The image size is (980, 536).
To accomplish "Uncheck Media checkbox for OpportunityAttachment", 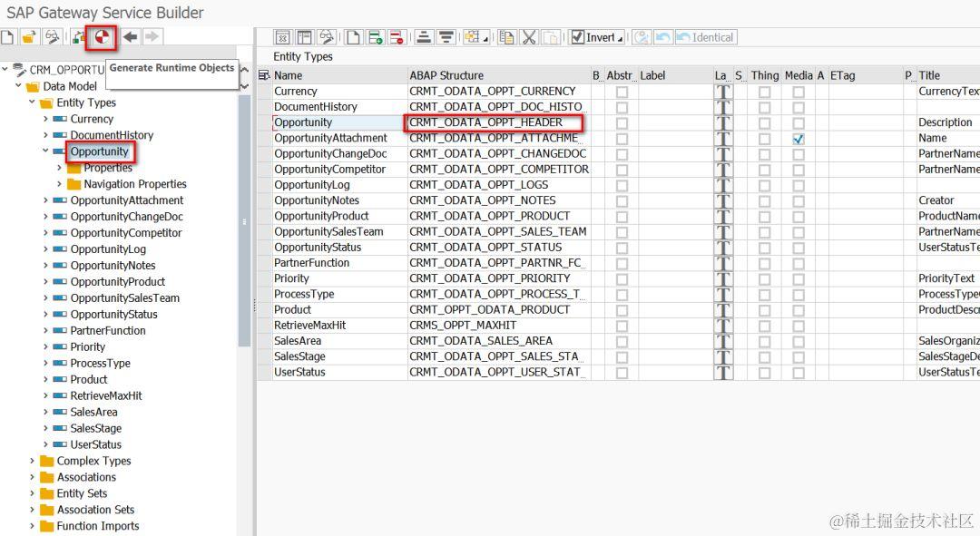I will 799,139.
